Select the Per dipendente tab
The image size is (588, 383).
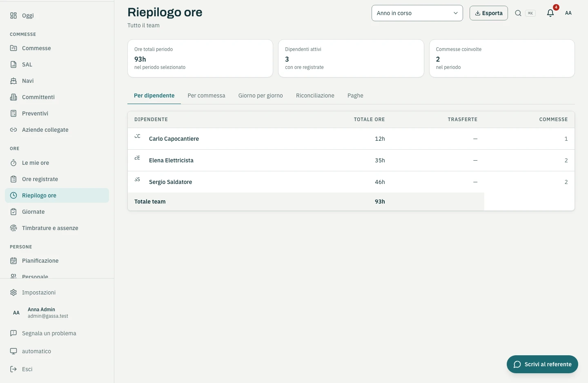click(154, 95)
